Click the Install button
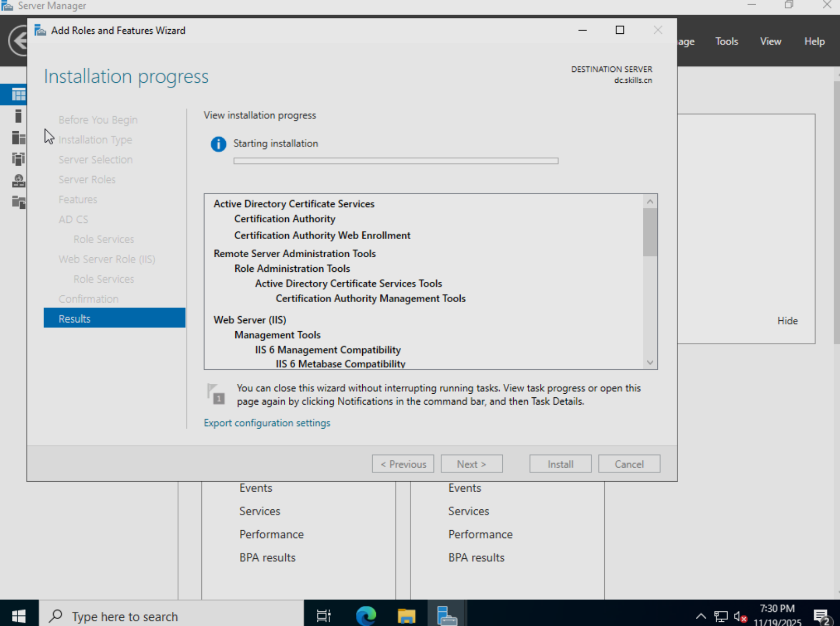Viewport: 840px width, 626px height. click(x=561, y=464)
